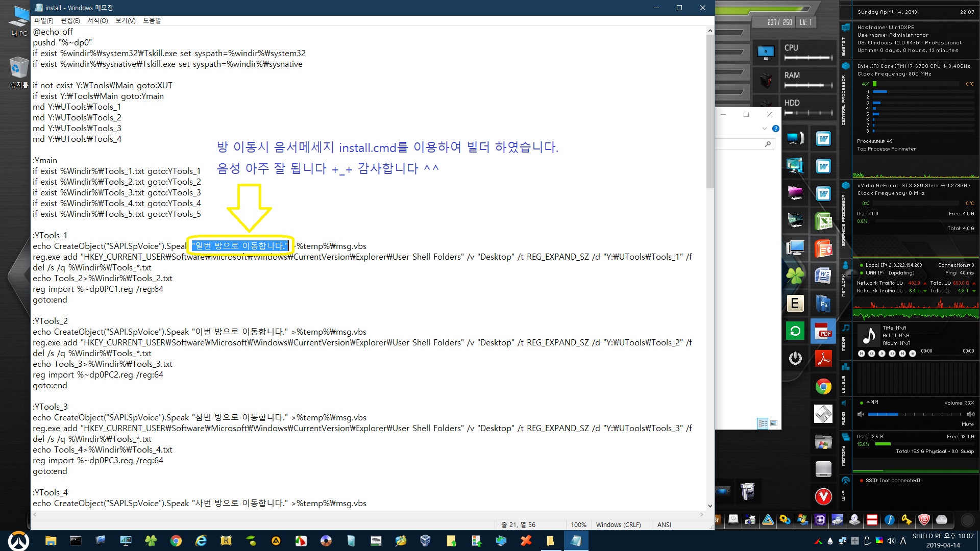
Task: Click the Windows flag icon in bottom dock
Action: click(x=802, y=519)
